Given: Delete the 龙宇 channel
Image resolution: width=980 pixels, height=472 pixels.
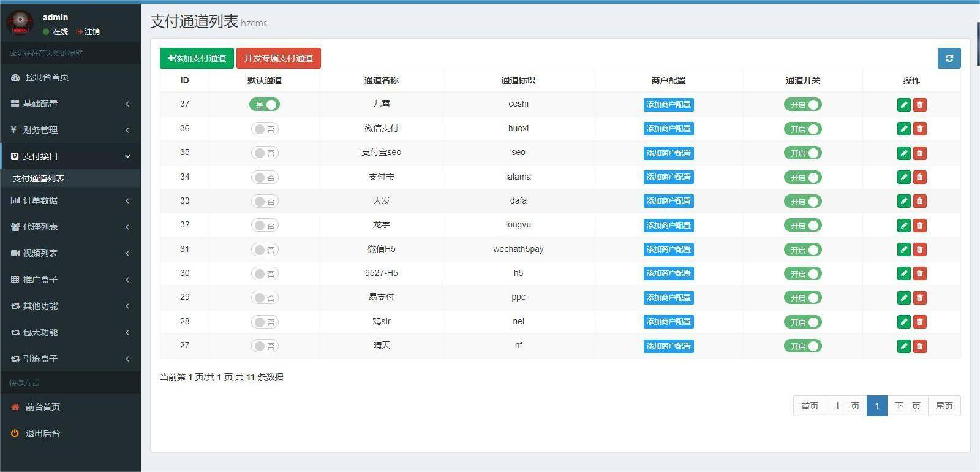Looking at the screenshot, I should [919, 225].
